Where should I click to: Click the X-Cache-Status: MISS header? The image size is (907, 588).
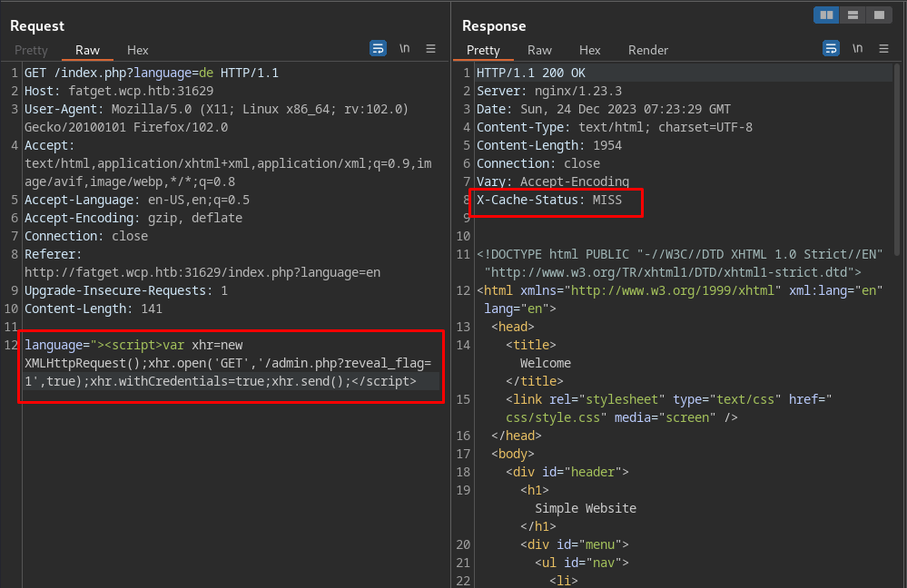click(549, 200)
